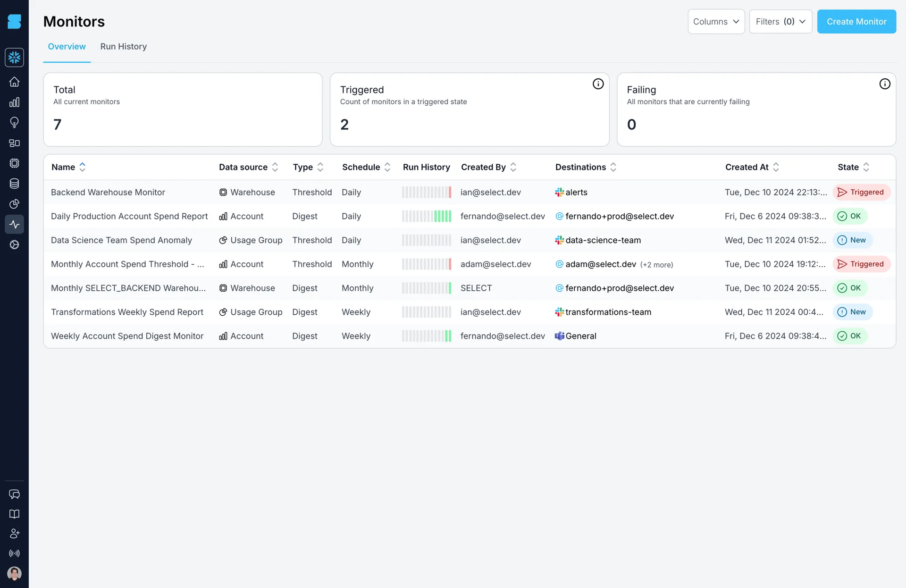Click run history bars for Weekly Account Digest
This screenshot has height=588, width=906.
[x=427, y=336]
